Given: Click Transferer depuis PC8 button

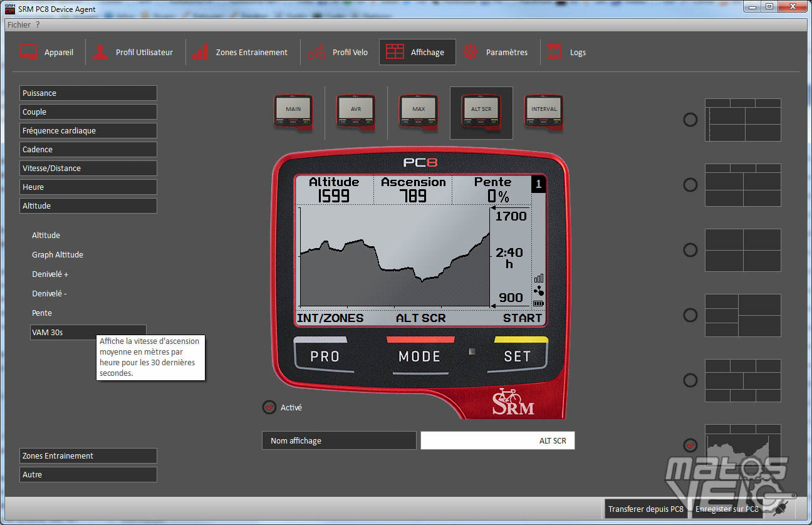Looking at the screenshot, I should 646,509.
